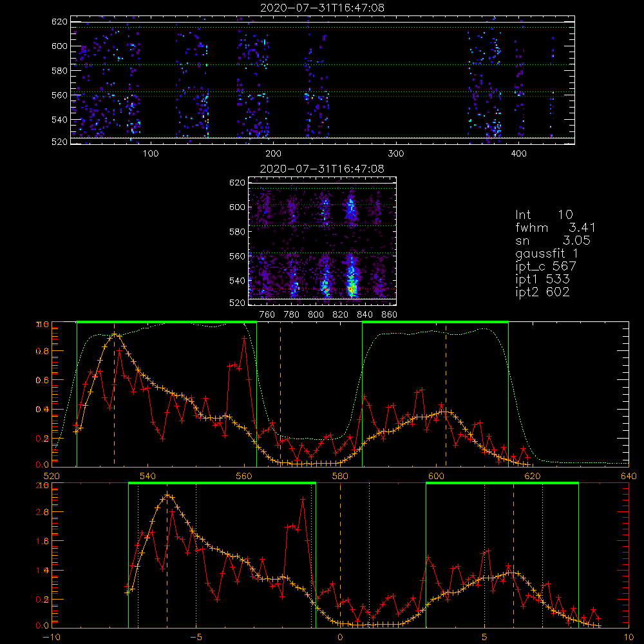The width and height of the screenshot is (644, 644).
Task: Click the red curve's peak near 560 in upper plot
Action: (244, 338)
